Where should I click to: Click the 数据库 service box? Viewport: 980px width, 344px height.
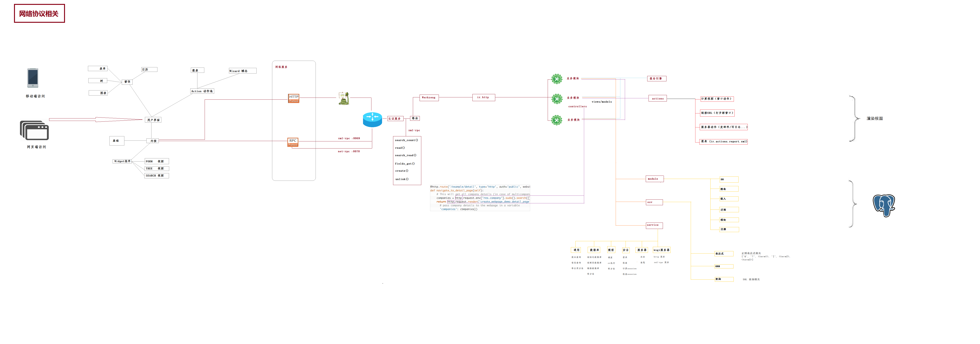tap(594, 250)
